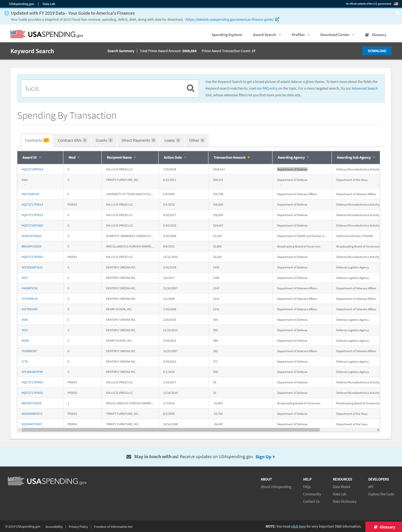The height and width of the screenshot is (532, 402).
Task: Sort by Action Date column arrow
Action: (x=185, y=157)
